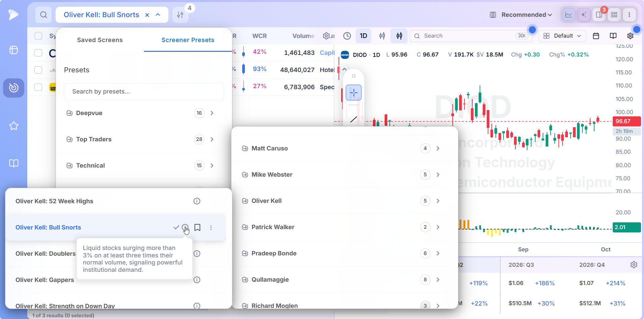Open the book icon in left sidebar

[x=14, y=164]
